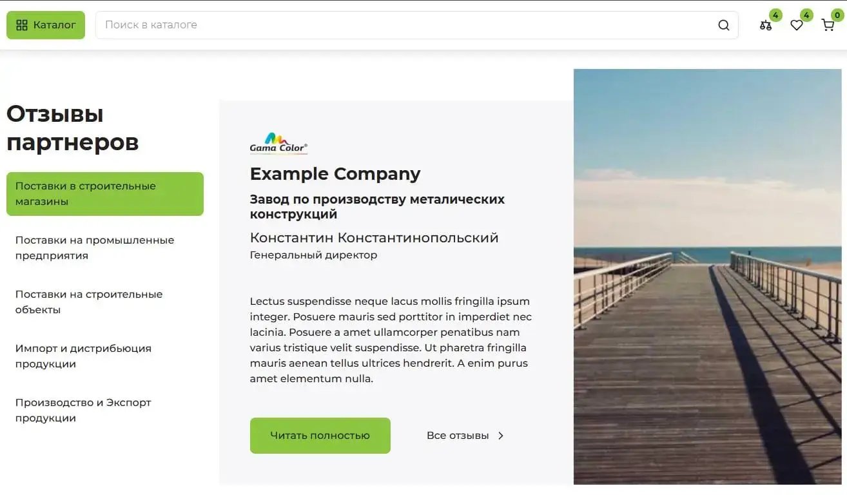Show Импорт и дистрибьюция продукции reviews
Viewport: 847px width, 504px height.
tap(83, 356)
